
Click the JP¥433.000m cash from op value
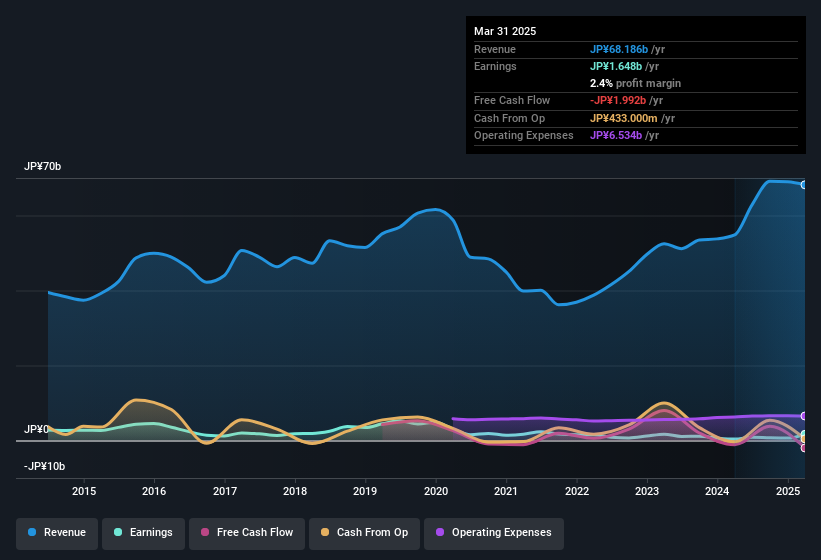(624, 118)
